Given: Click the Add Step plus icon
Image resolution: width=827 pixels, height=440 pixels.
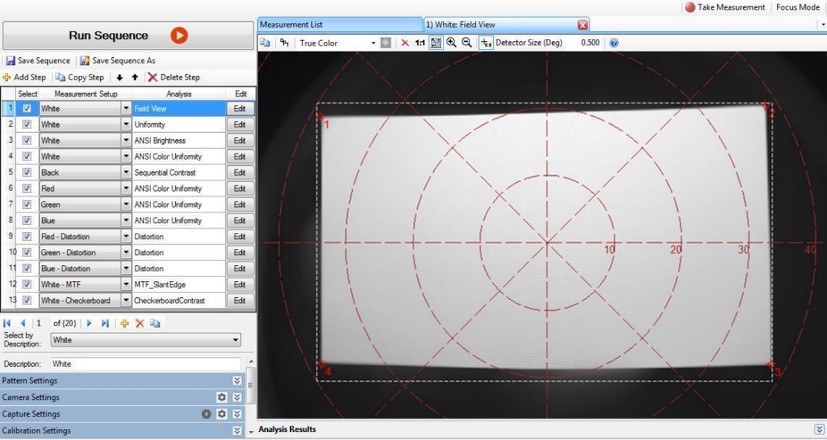Looking at the screenshot, I should [x=7, y=77].
